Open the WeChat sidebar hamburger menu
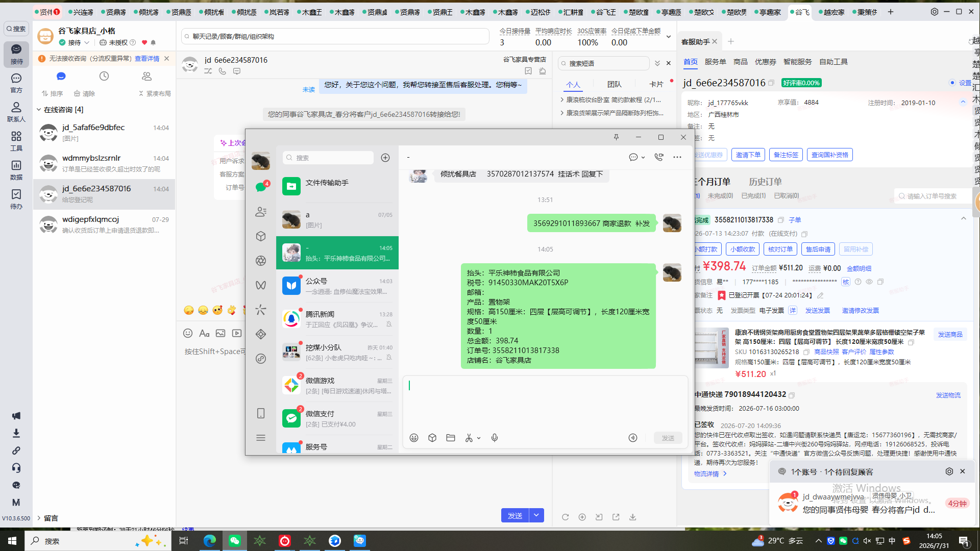This screenshot has width=980, height=551. pyautogui.click(x=261, y=438)
